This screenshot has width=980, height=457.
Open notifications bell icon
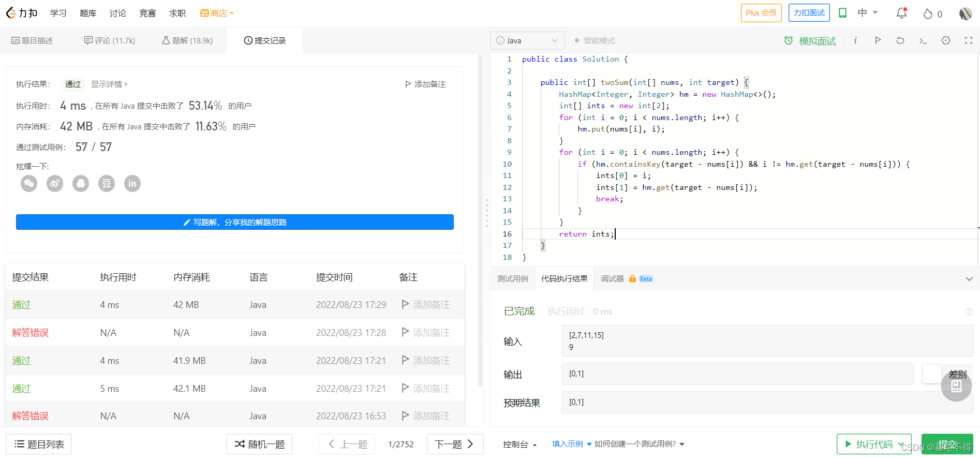click(x=901, y=13)
